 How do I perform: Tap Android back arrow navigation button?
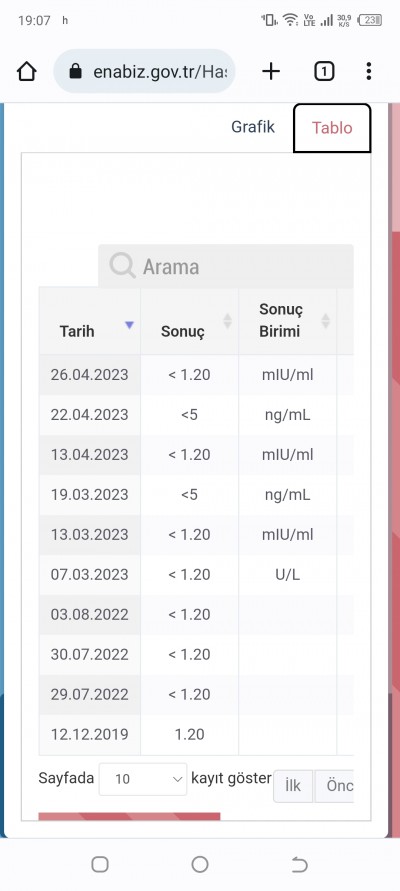[x=299, y=864]
